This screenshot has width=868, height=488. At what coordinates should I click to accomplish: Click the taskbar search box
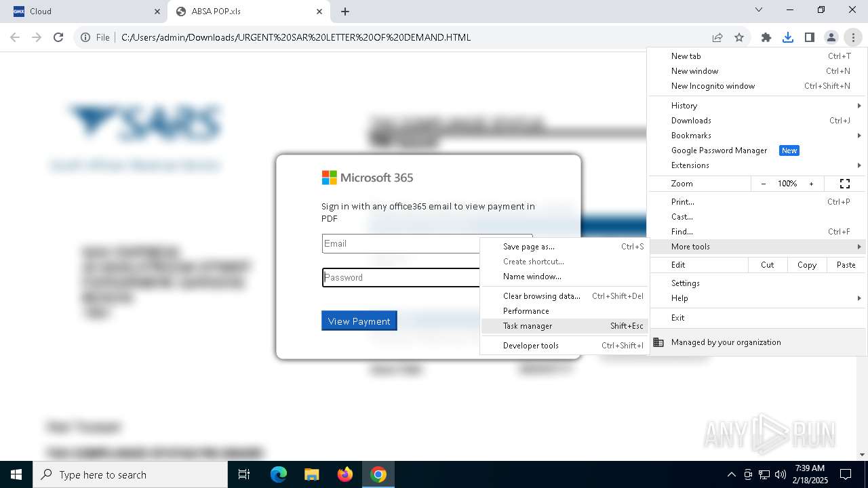pyautogui.click(x=130, y=474)
